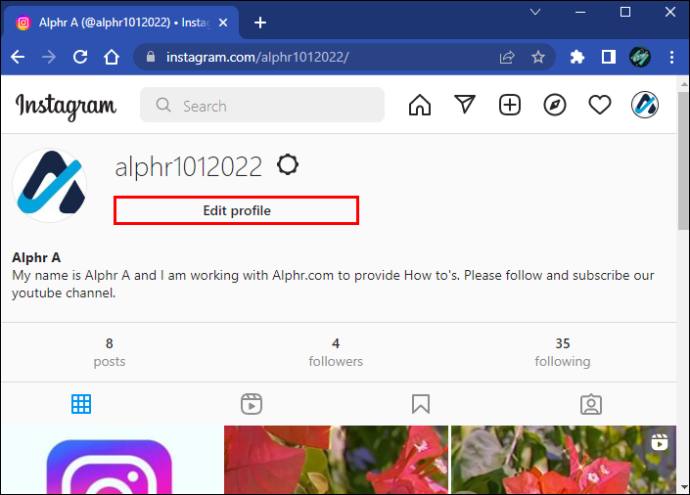This screenshot has height=495, width=690.
Task: Go to Instagram home feed icon
Action: click(x=420, y=105)
